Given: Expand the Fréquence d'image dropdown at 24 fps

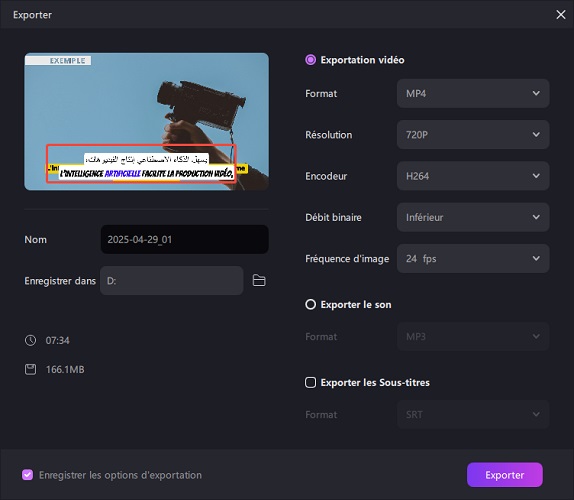Looking at the screenshot, I should coord(473,259).
